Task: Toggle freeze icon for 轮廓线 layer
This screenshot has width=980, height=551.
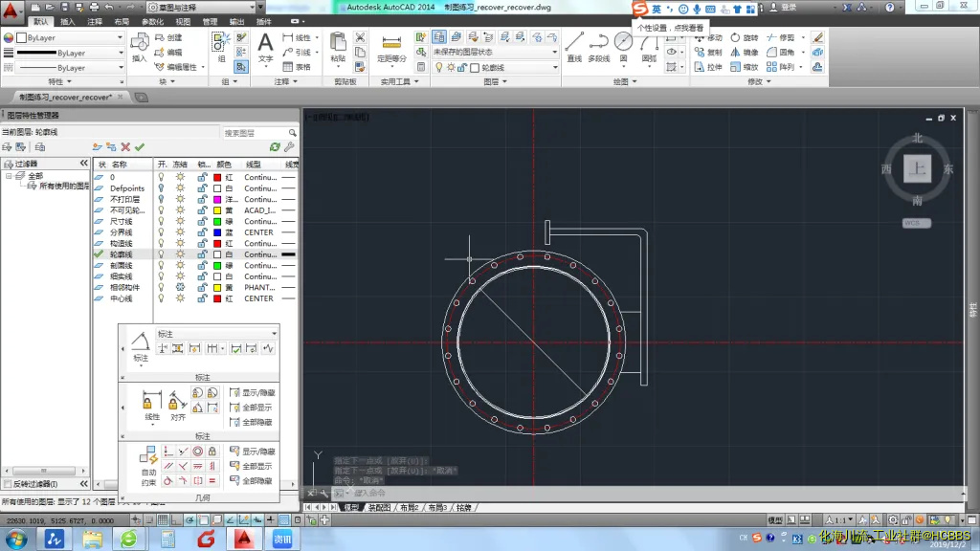Action: [x=180, y=254]
